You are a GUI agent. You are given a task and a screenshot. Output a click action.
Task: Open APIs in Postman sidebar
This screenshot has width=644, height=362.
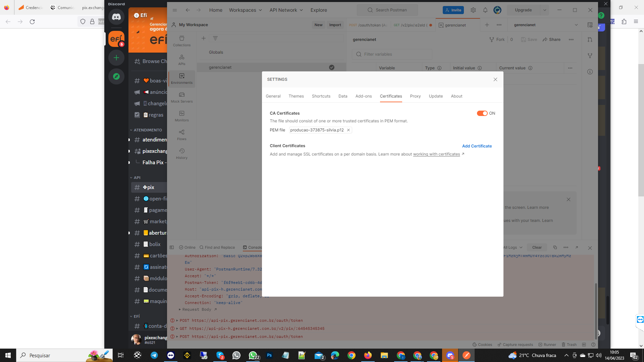(182, 60)
